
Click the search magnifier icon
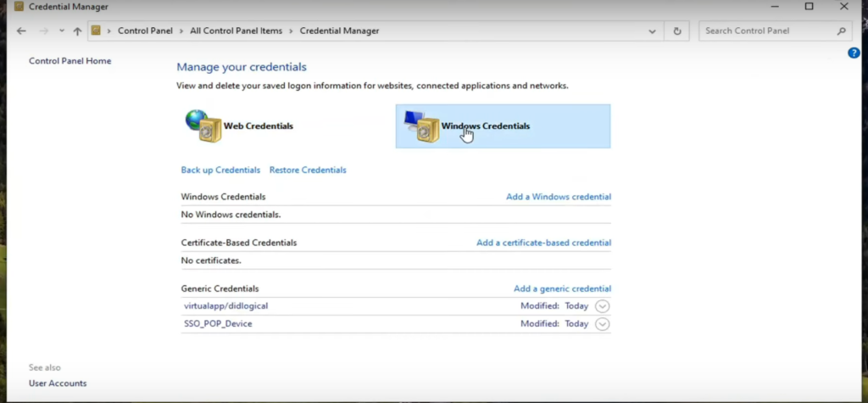click(x=842, y=31)
